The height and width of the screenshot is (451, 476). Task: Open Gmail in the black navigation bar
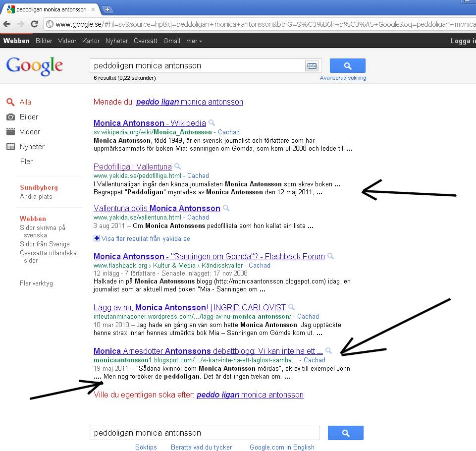172,41
